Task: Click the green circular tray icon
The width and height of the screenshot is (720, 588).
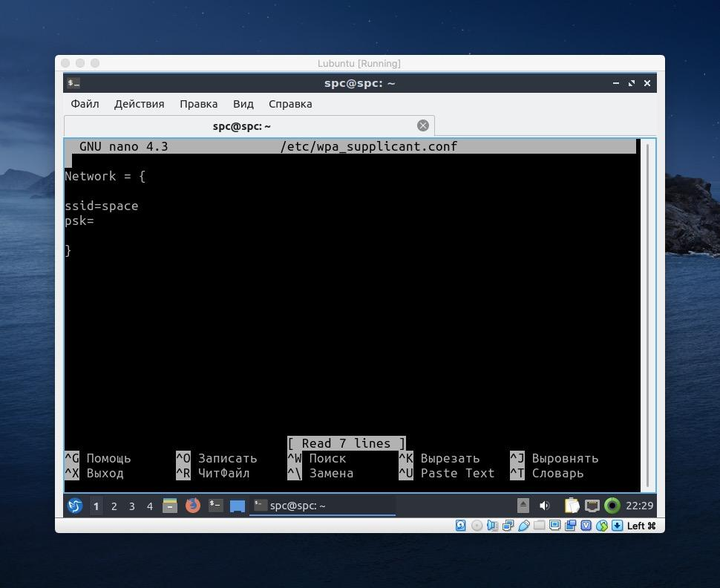Action: pyautogui.click(x=612, y=506)
